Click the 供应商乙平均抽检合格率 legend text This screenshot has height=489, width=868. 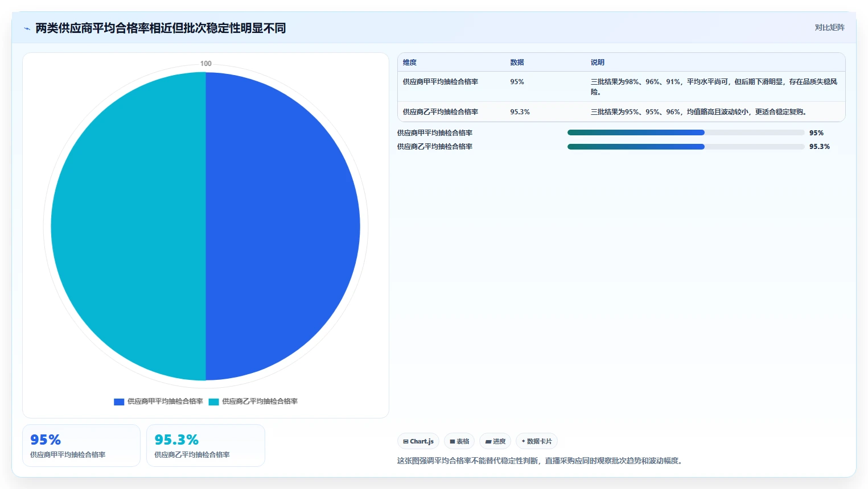(x=260, y=401)
